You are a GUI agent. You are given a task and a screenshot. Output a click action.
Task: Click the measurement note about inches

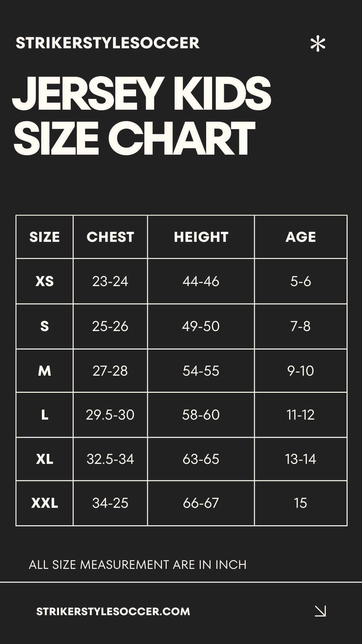click(138, 565)
